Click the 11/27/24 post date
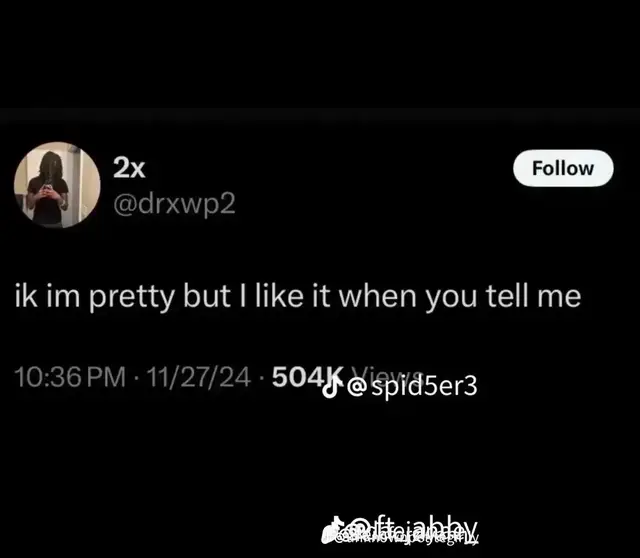The width and height of the screenshot is (640, 558). tap(198, 377)
